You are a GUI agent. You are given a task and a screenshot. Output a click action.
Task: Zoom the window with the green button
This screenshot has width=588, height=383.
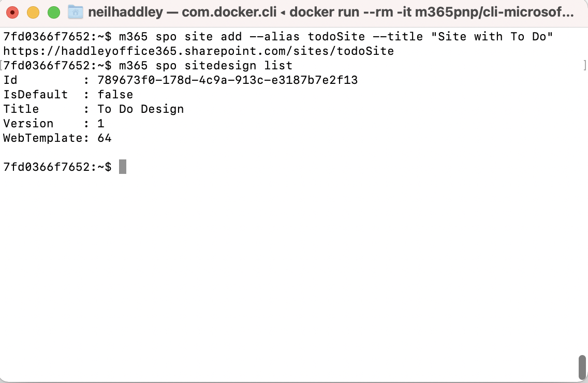tap(53, 12)
